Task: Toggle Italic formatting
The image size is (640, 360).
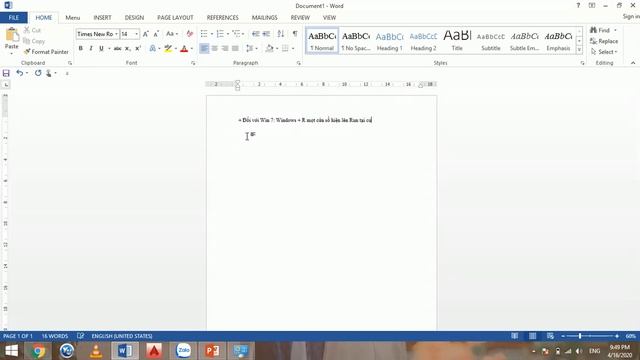Action: (91, 49)
